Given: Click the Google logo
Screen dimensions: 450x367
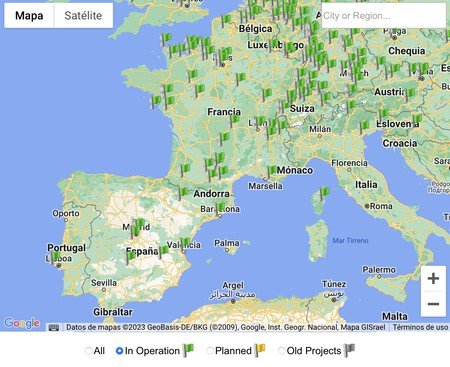Looking at the screenshot, I should 22,323.
